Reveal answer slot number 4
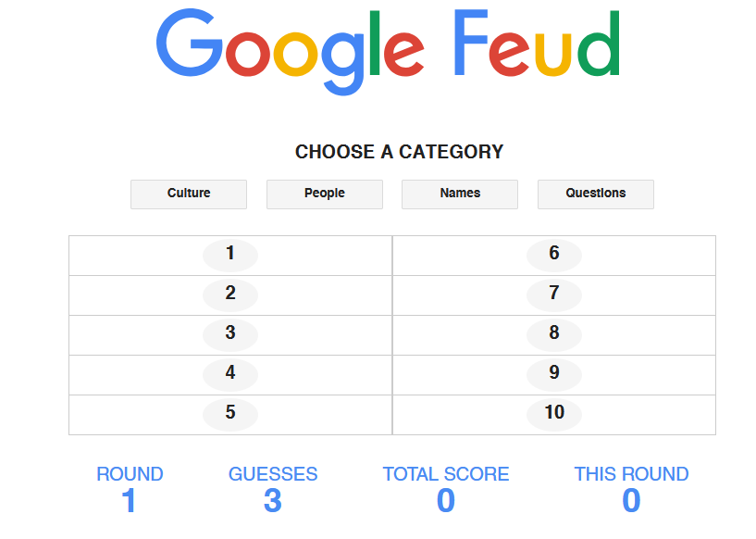 pos(230,374)
